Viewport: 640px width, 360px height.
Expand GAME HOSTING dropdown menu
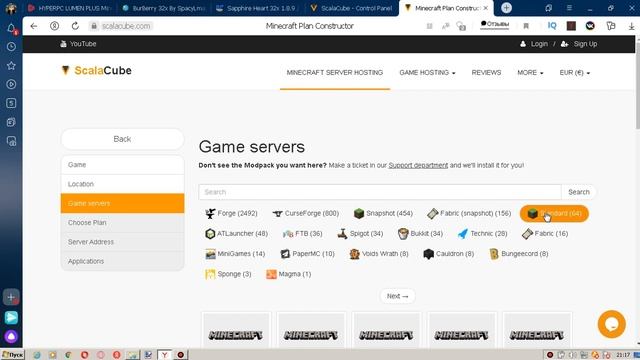pos(427,73)
